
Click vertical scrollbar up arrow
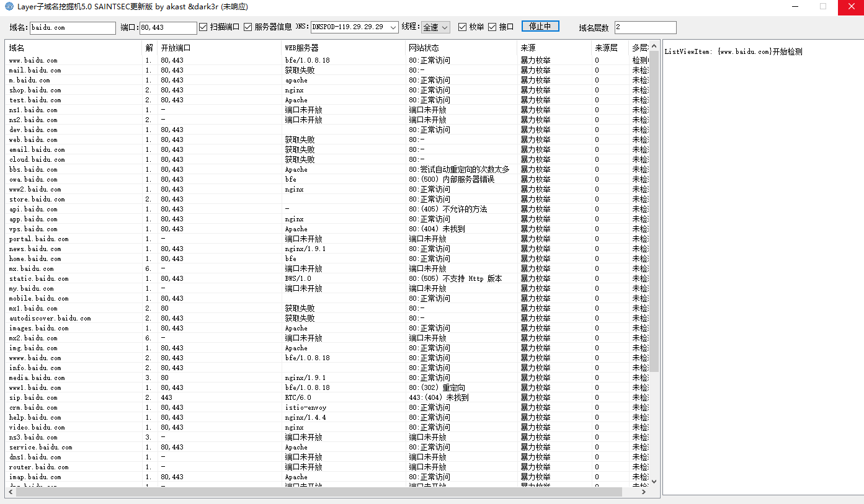pos(654,46)
